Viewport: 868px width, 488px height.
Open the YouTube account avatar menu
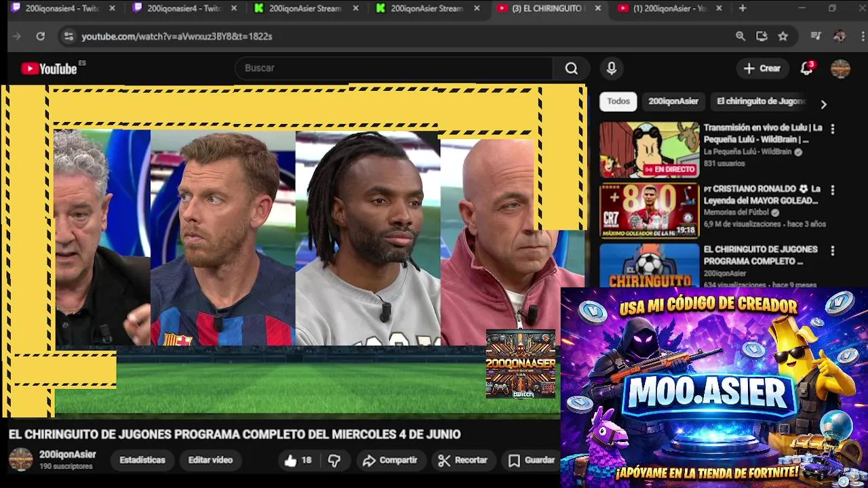pyautogui.click(x=840, y=68)
